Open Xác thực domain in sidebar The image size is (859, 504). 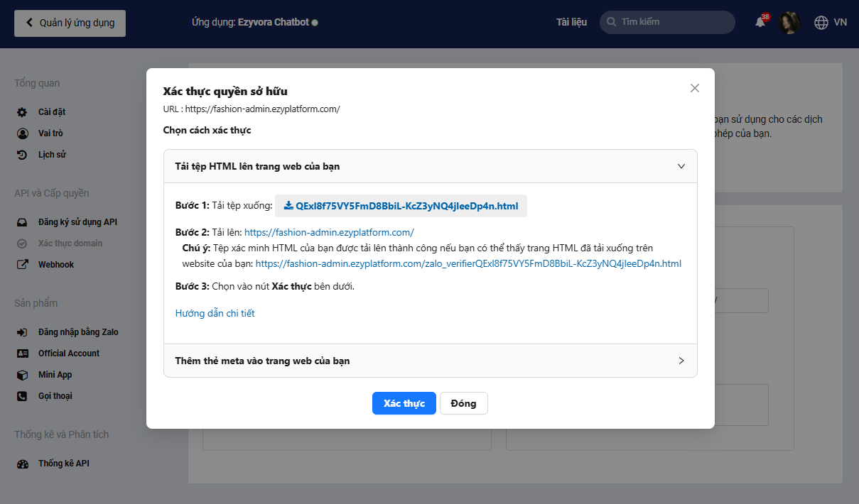(x=70, y=243)
